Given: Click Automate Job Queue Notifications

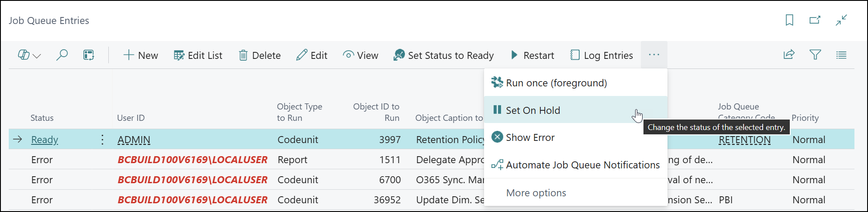Looking at the screenshot, I should pyautogui.click(x=576, y=165).
